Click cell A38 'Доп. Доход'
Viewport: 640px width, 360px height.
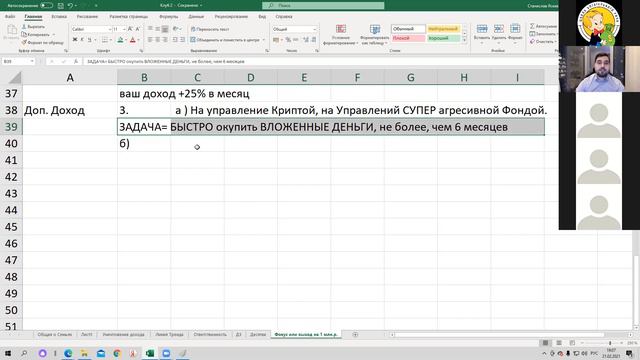(70, 110)
